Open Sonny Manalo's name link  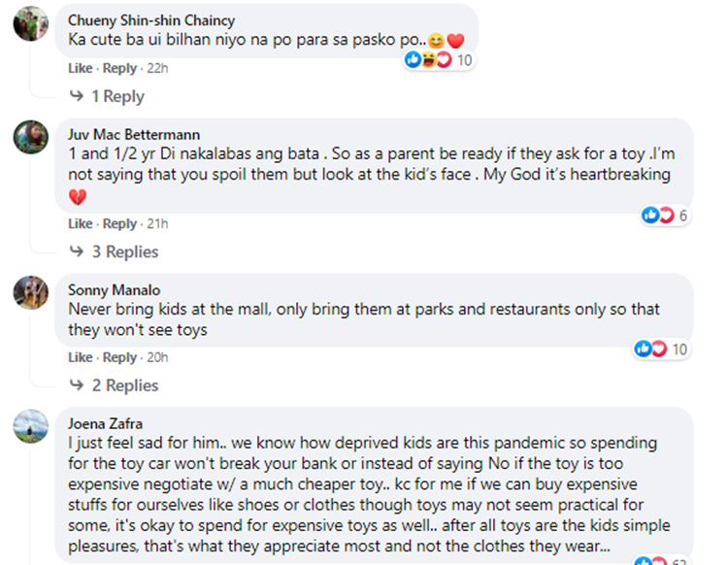click(114, 290)
